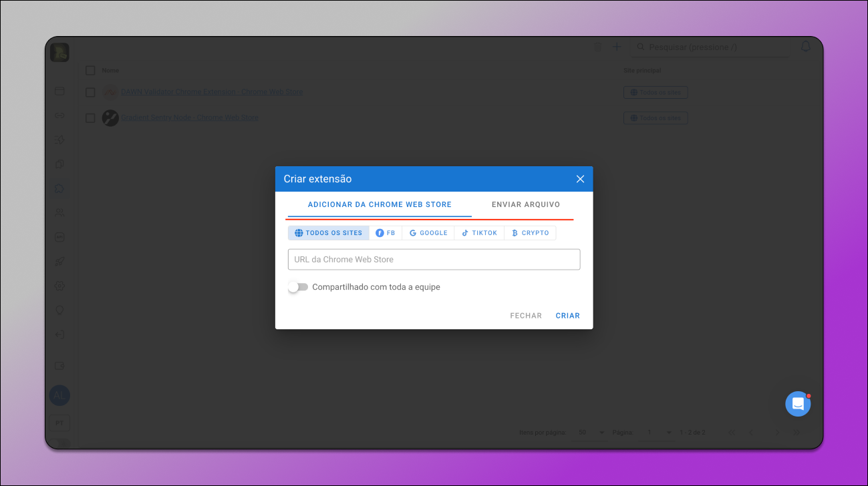Click the plus add extension icon

[x=617, y=47]
